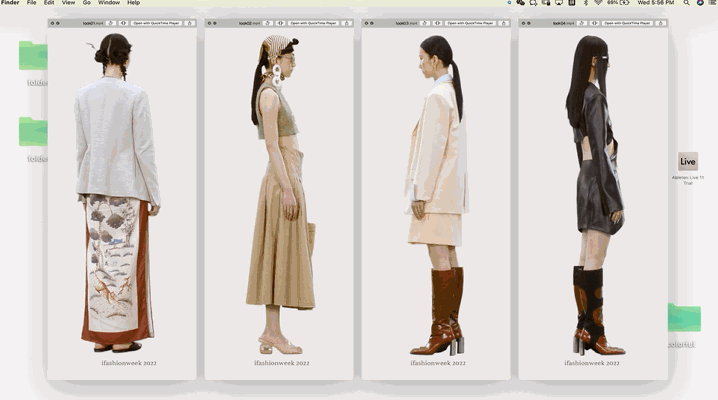Rotate the look01.mp4 preview with its rotate icon
The height and width of the screenshot is (400, 718).
[111, 23]
